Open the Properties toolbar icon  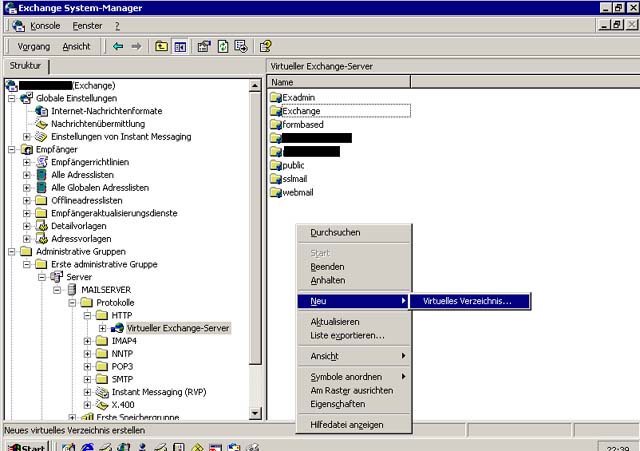(204, 47)
